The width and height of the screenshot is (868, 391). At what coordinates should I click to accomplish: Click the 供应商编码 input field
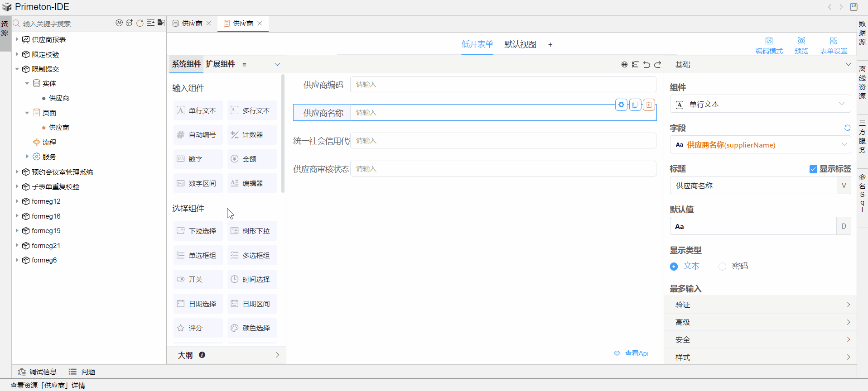(x=503, y=85)
